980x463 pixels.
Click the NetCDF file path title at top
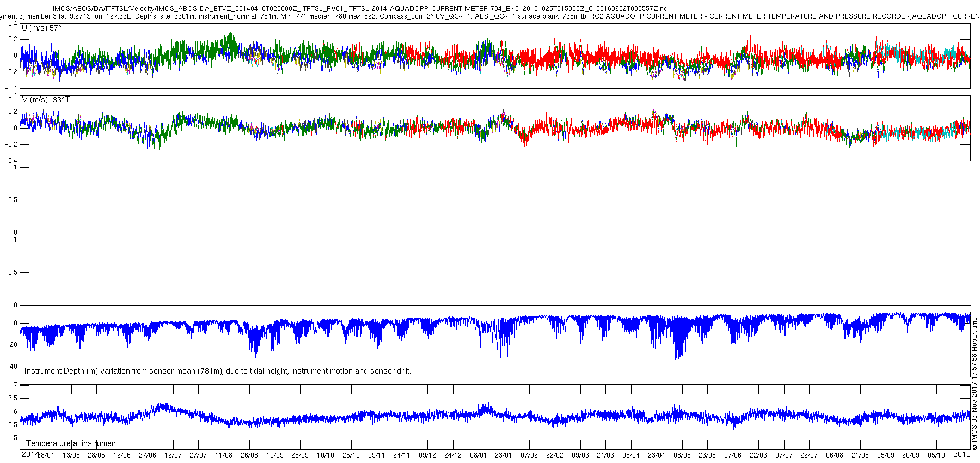tap(360, 9)
